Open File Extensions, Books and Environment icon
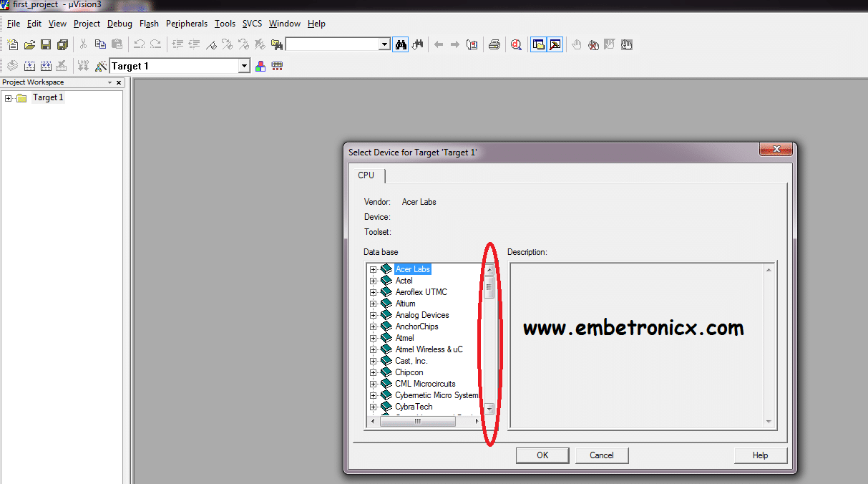868x484 pixels. [x=260, y=66]
